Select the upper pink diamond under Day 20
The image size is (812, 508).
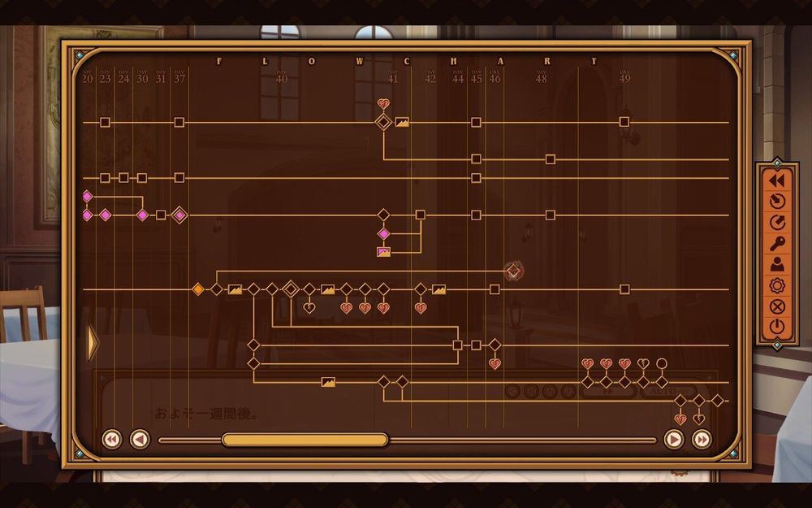coord(87,197)
